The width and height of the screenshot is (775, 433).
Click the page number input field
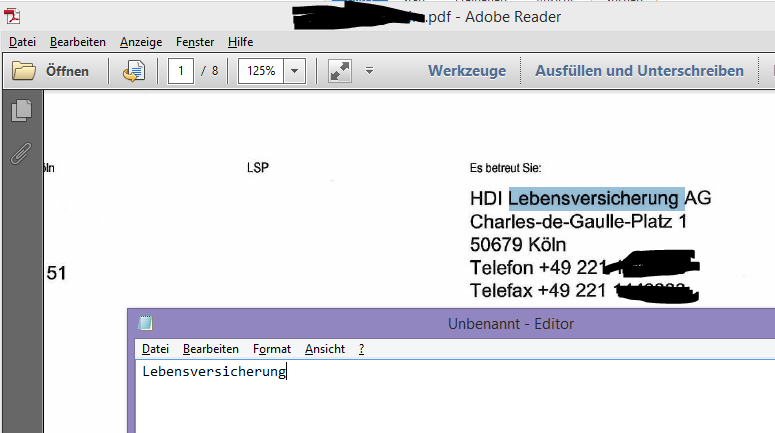(x=180, y=71)
